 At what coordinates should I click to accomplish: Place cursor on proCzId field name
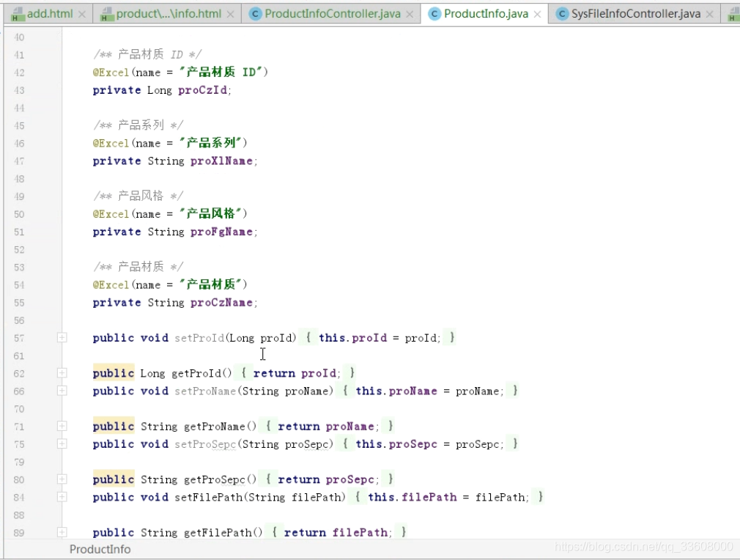pyautogui.click(x=202, y=90)
